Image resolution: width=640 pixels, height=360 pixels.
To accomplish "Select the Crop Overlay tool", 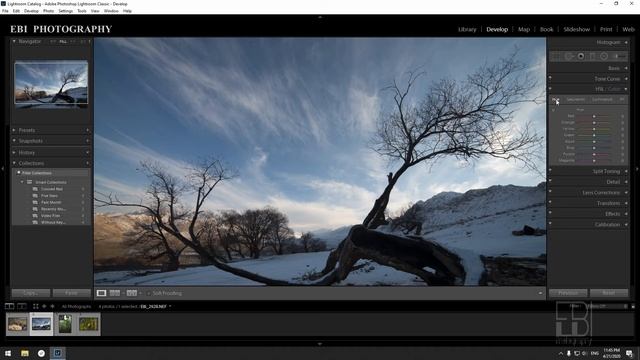I will pos(556,56).
